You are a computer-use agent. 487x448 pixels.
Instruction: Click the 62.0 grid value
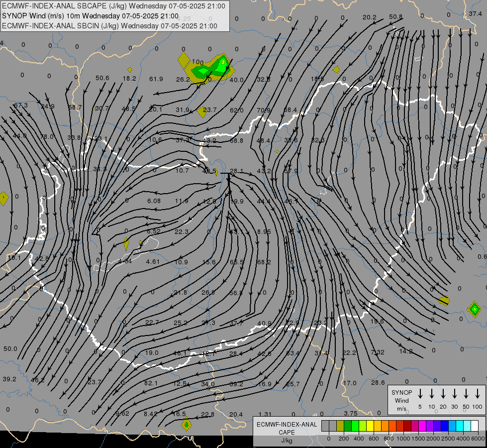[237, 110]
